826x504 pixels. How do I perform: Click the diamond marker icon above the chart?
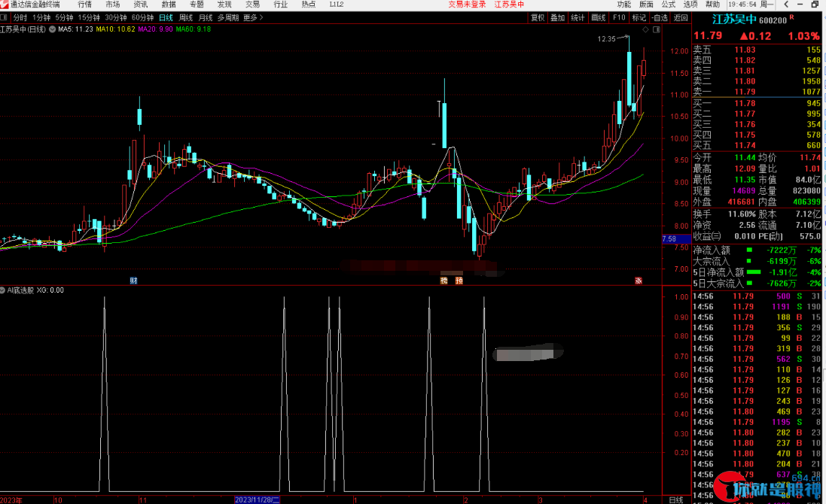pyautogui.click(x=645, y=29)
